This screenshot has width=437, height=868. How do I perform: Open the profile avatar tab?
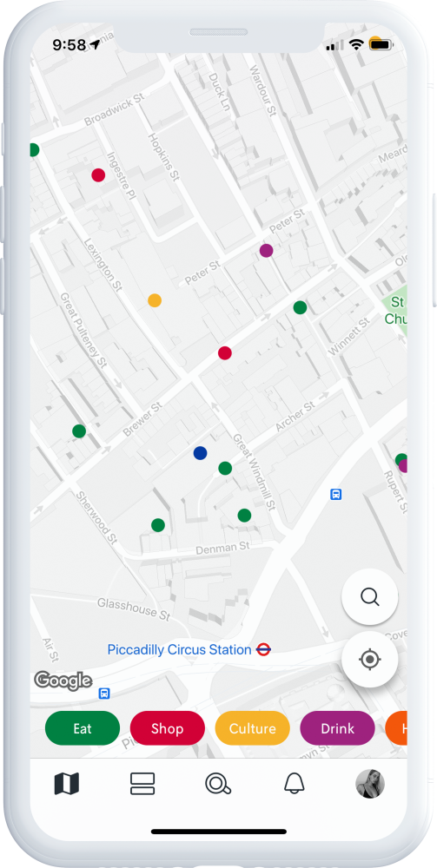(370, 784)
